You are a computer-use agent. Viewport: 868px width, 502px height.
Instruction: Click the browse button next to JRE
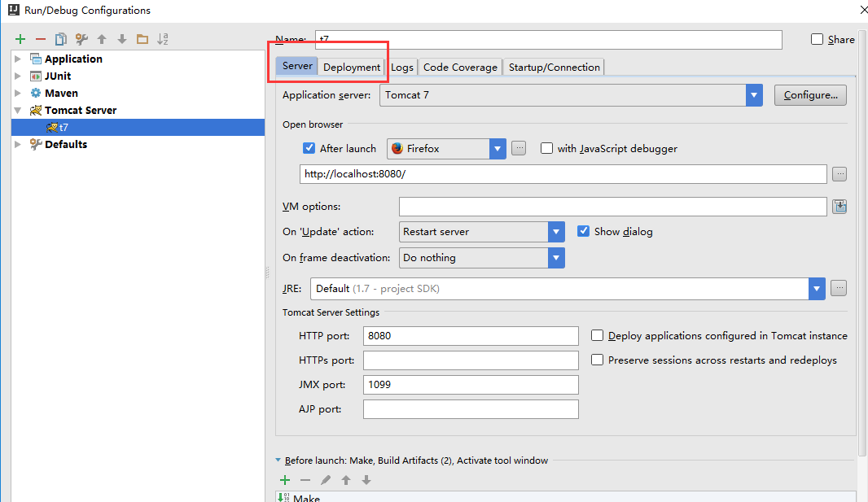839,289
